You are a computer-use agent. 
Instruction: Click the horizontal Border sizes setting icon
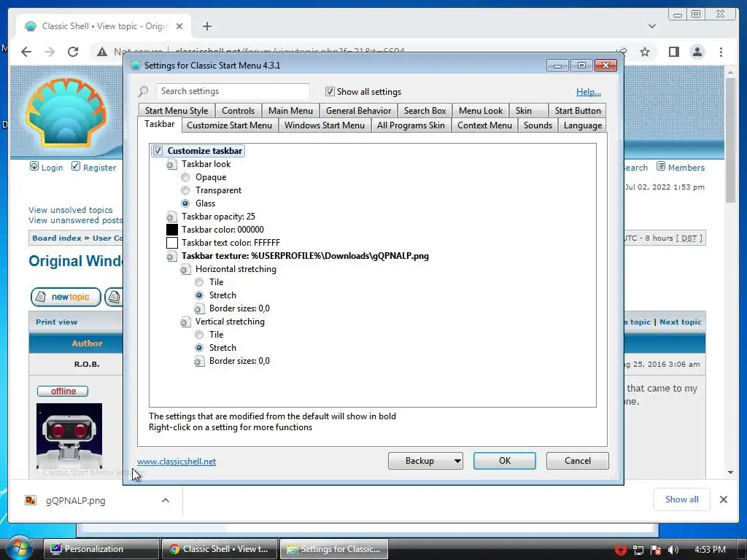tap(199, 308)
